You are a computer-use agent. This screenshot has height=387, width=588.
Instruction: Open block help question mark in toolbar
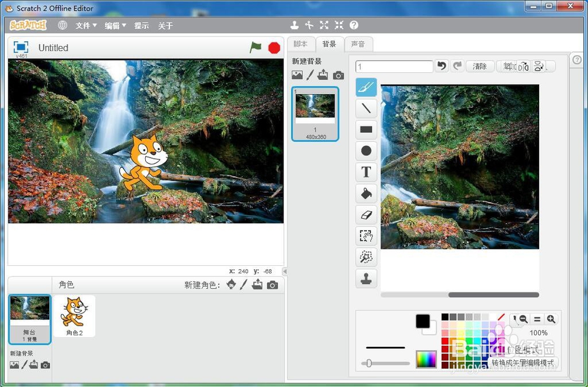coord(354,25)
